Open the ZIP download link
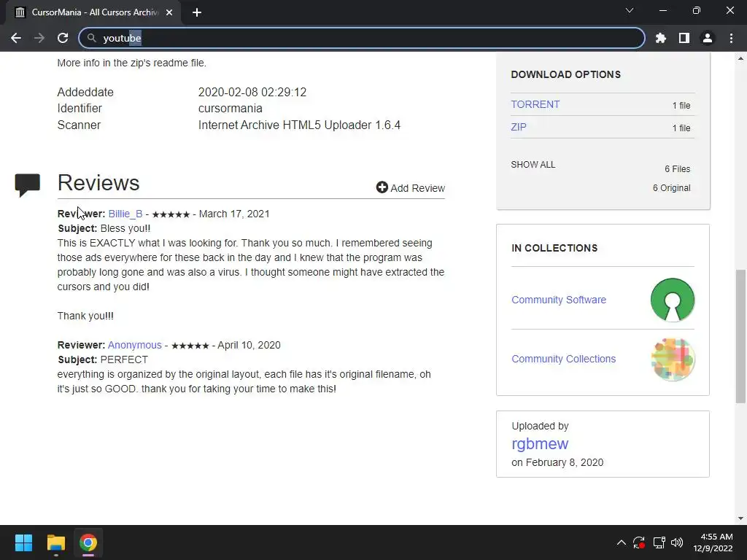747x560 pixels. point(519,127)
